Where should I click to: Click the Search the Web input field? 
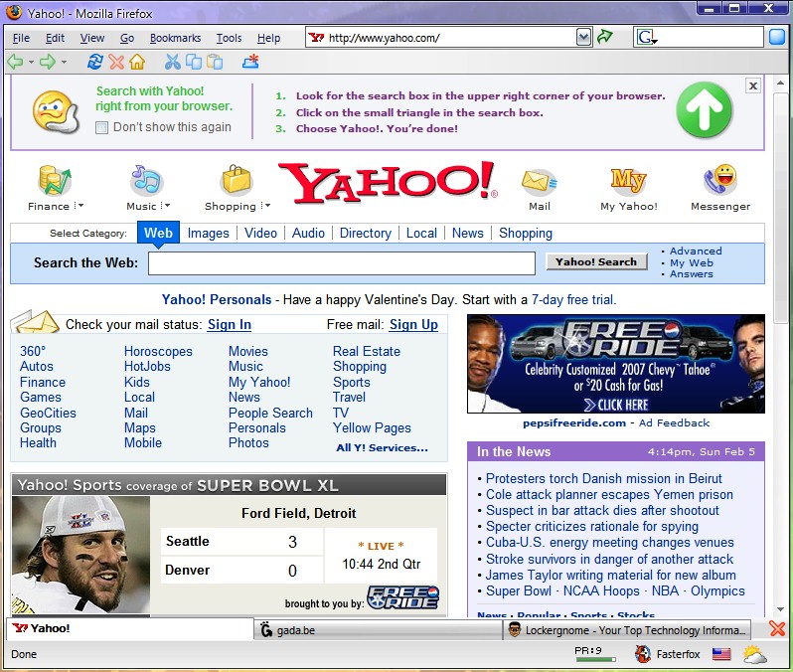coord(341,263)
